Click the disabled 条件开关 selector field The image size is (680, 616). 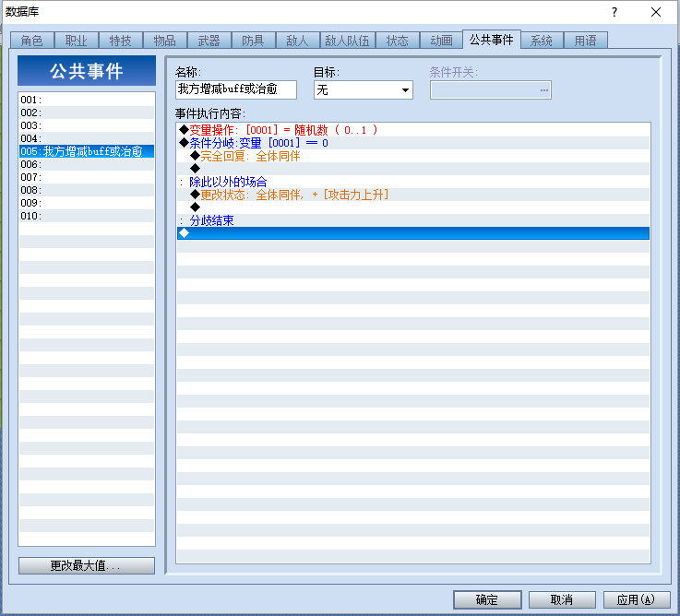491,89
